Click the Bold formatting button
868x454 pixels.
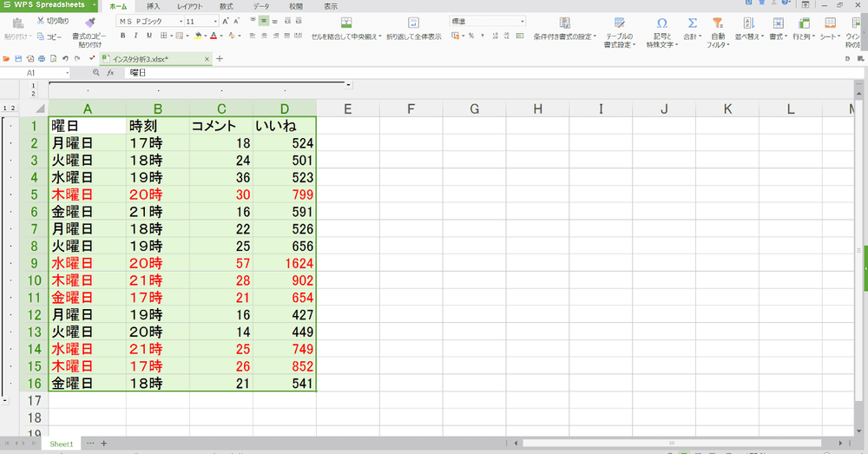point(123,36)
